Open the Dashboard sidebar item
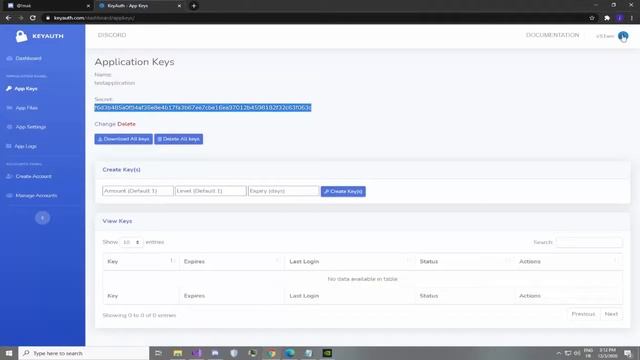The height and width of the screenshot is (360, 640). [29, 58]
